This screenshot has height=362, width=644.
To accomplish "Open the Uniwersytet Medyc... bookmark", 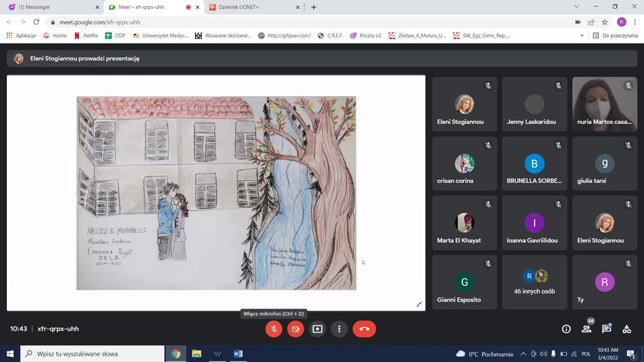I will coord(160,36).
